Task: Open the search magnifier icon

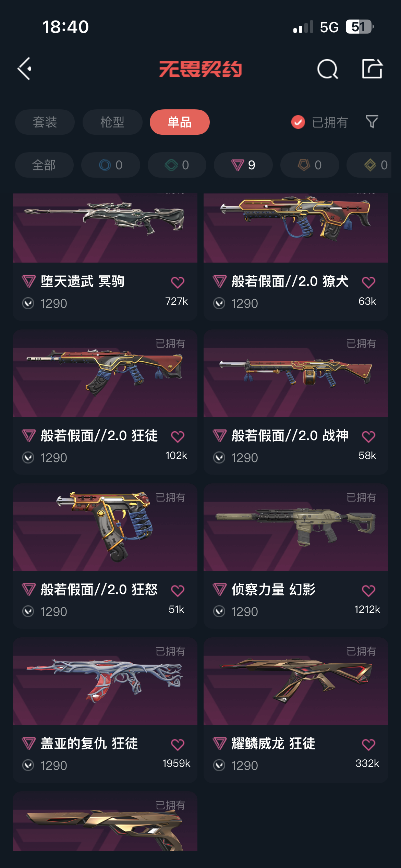Action: point(328,69)
